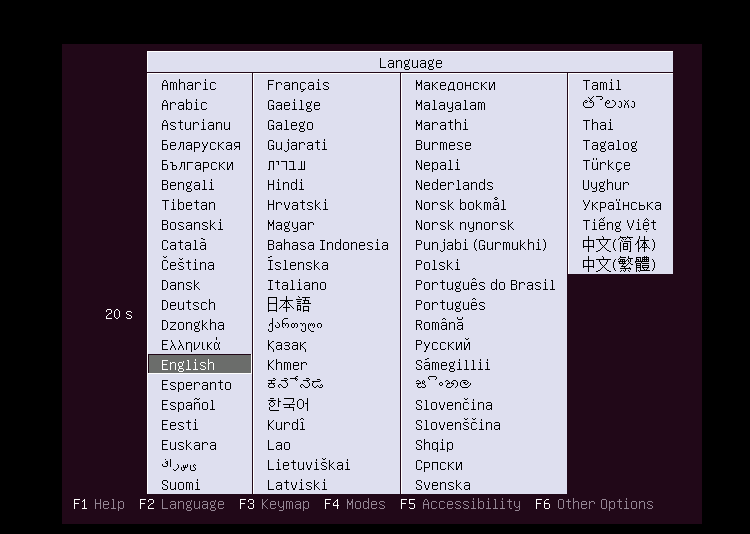Select Deutsch language
This screenshot has width=750, height=534.
[188, 305]
